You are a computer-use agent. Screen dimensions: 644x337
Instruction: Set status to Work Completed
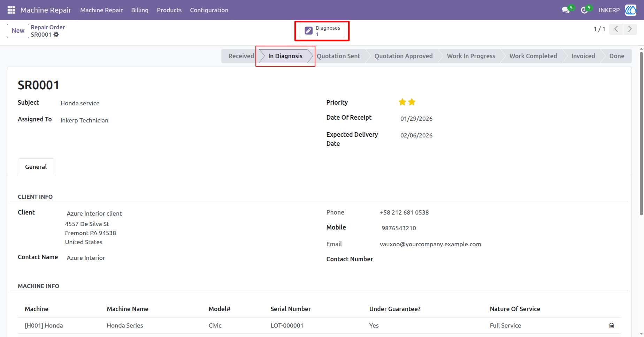pyautogui.click(x=533, y=56)
